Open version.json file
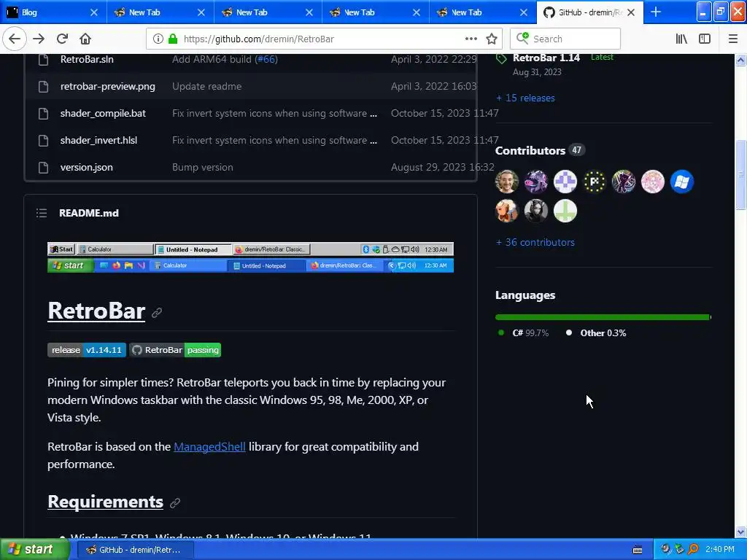The image size is (747, 560). coord(86,167)
